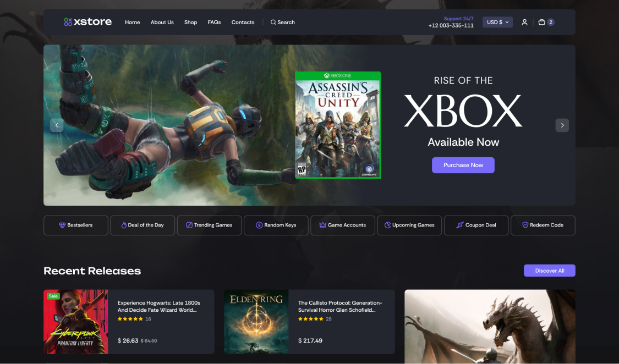Open Coupon Deal category

[476, 225]
